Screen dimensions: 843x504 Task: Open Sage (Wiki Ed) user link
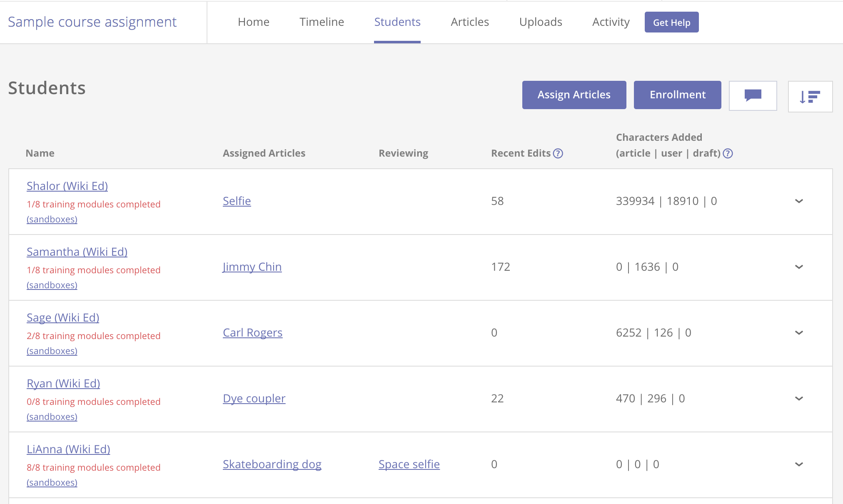(x=63, y=317)
